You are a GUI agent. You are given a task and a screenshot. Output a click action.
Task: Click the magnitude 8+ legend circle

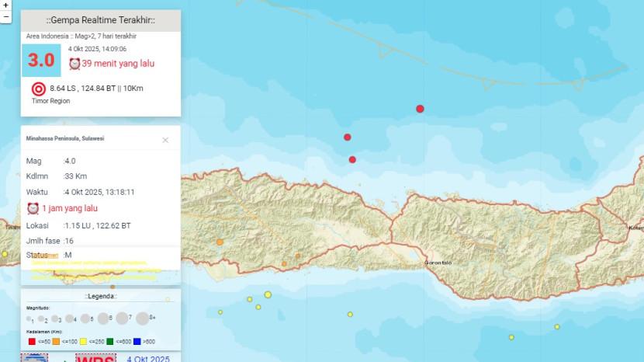point(142,318)
